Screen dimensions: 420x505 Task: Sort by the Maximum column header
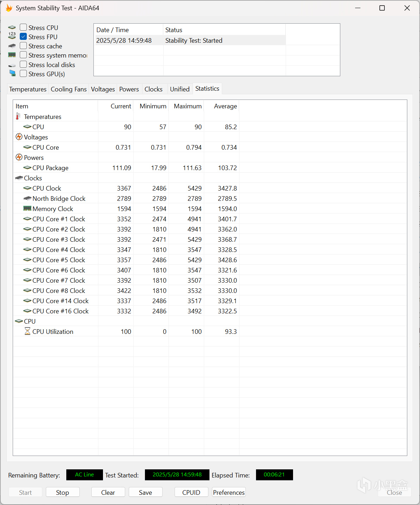[187, 106]
